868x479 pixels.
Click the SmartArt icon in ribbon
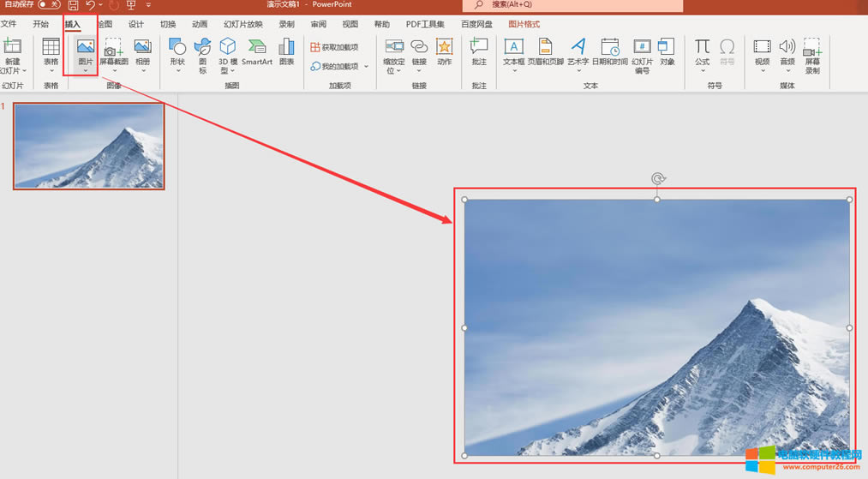[256, 51]
